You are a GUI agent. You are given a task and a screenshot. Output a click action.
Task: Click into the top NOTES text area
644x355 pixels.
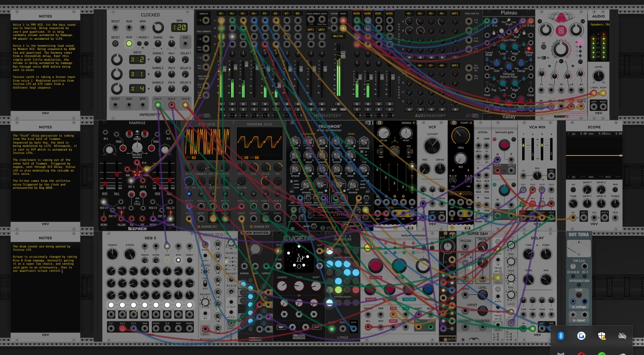pos(45,66)
